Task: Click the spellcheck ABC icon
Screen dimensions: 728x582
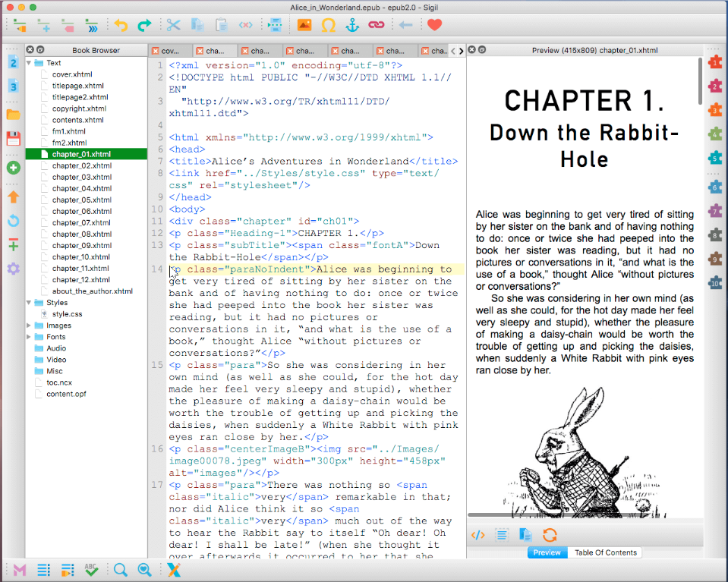Action: 91,569
